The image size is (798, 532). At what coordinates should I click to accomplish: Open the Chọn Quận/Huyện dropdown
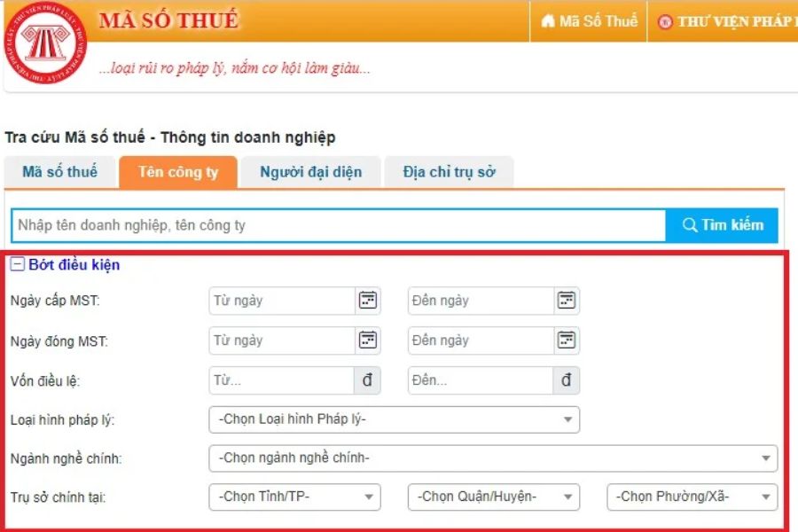tap(493, 497)
